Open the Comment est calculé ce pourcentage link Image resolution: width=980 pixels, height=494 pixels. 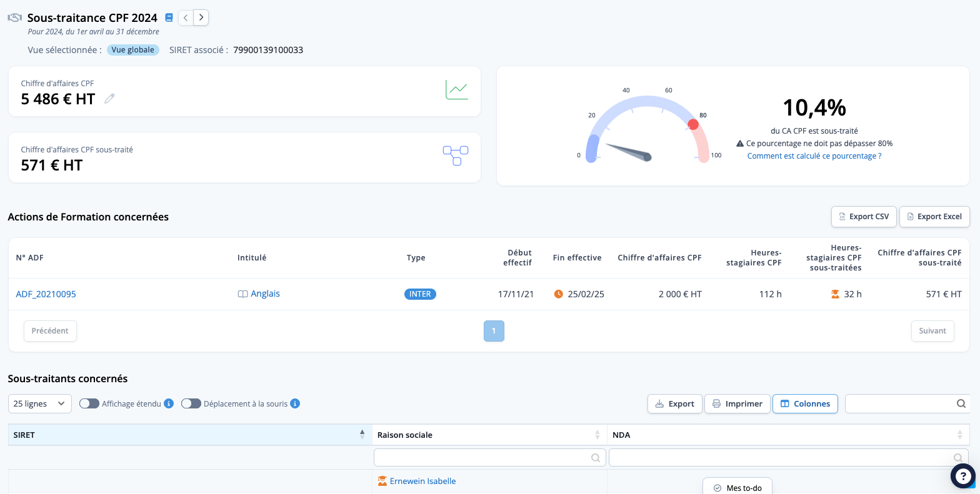(814, 156)
